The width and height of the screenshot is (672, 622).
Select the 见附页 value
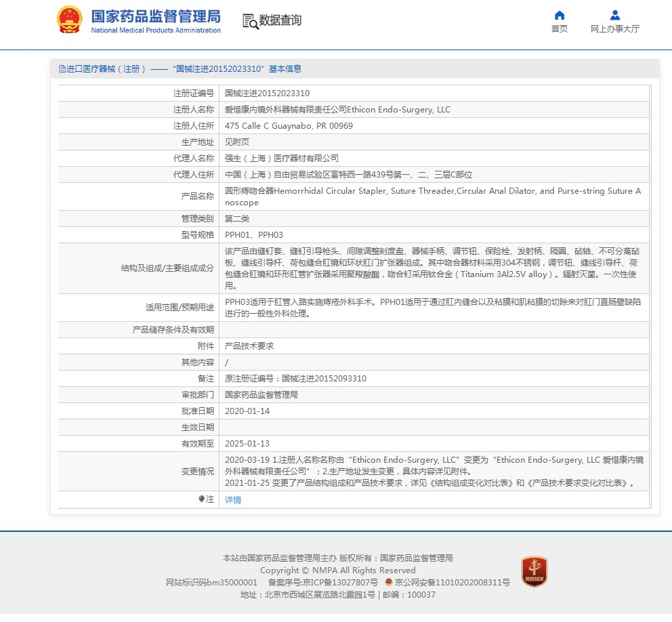coord(237,142)
